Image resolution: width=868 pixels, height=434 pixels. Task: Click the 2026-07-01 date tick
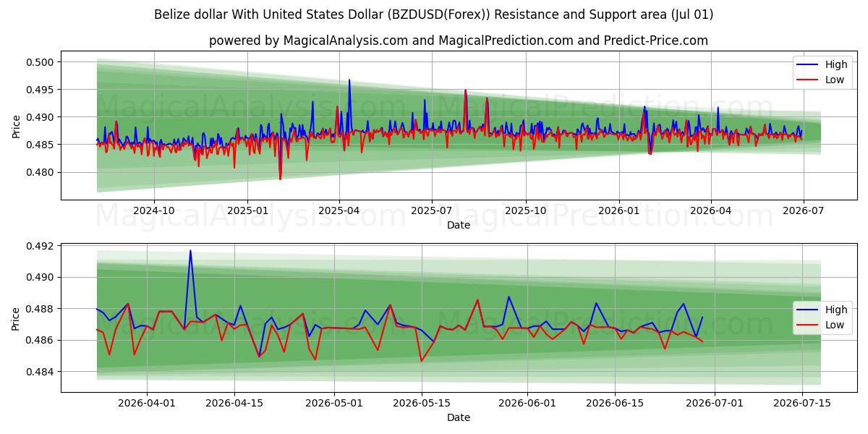(715, 402)
